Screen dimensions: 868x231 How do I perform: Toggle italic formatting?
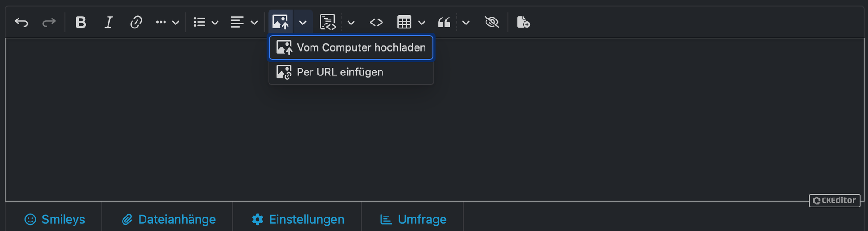[x=108, y=22]
